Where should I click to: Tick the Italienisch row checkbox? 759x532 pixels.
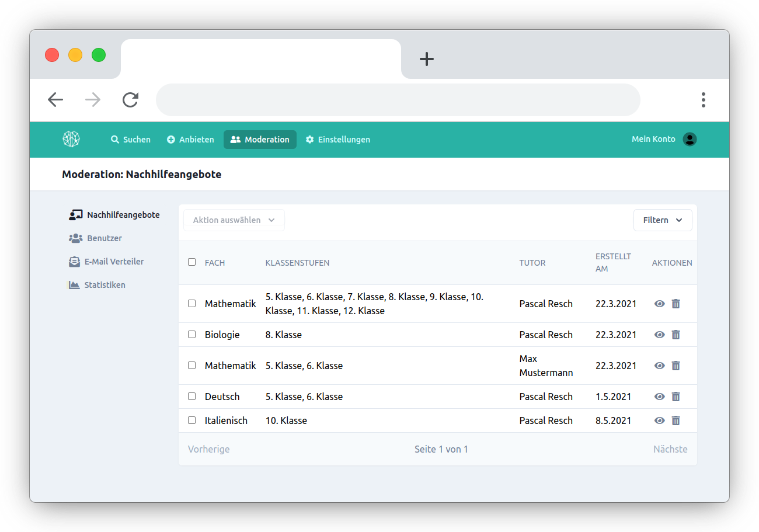tap(192, 420)
